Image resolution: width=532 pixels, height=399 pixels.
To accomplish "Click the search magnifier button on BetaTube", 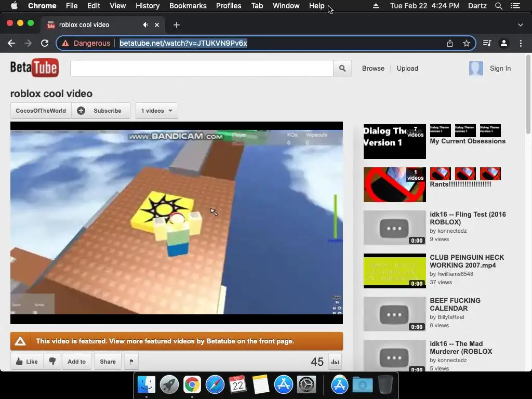I will point(342,68).
